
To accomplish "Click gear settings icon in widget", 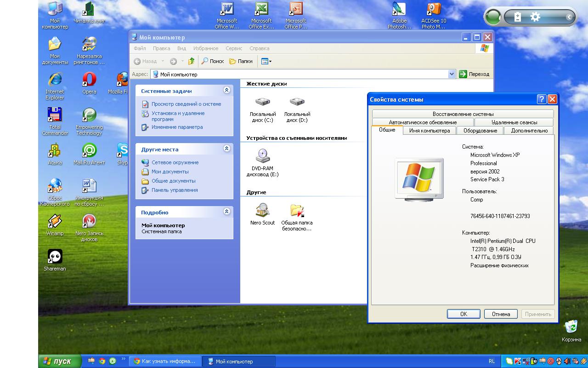I will click(x=535, y=17).
